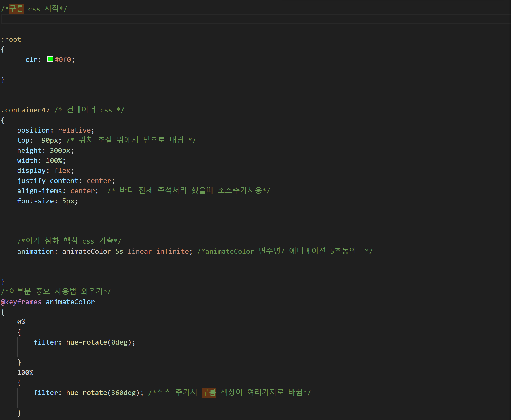
Task: Click the 100% keyframe label
Action: coord(25,372)
